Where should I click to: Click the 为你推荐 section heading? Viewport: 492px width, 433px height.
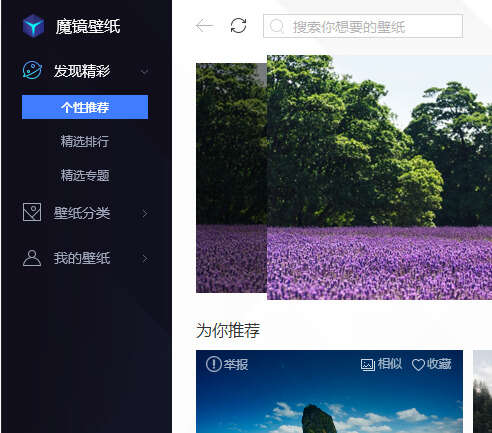click(x=228, y=330)
